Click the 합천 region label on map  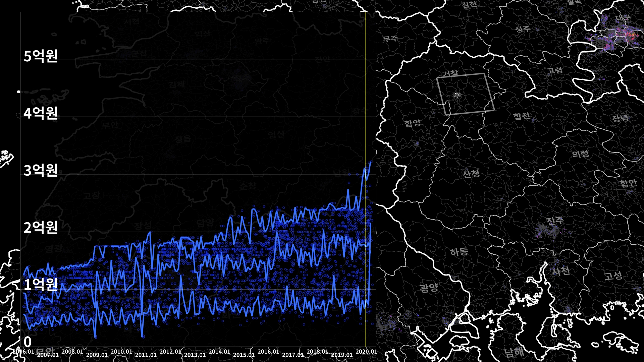tap(522, 116)
